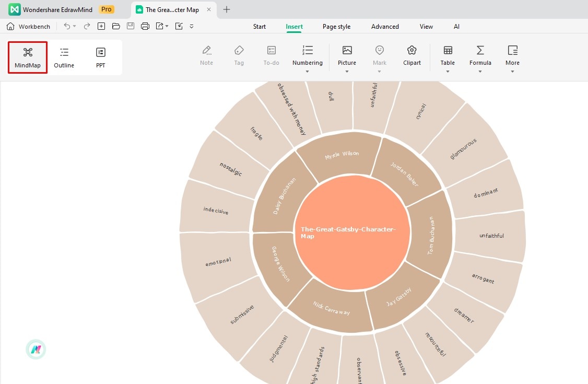This screenshot has width=588, height=384.
Task: Apply Numbering to topics
Action: click(x=308, y=55)
